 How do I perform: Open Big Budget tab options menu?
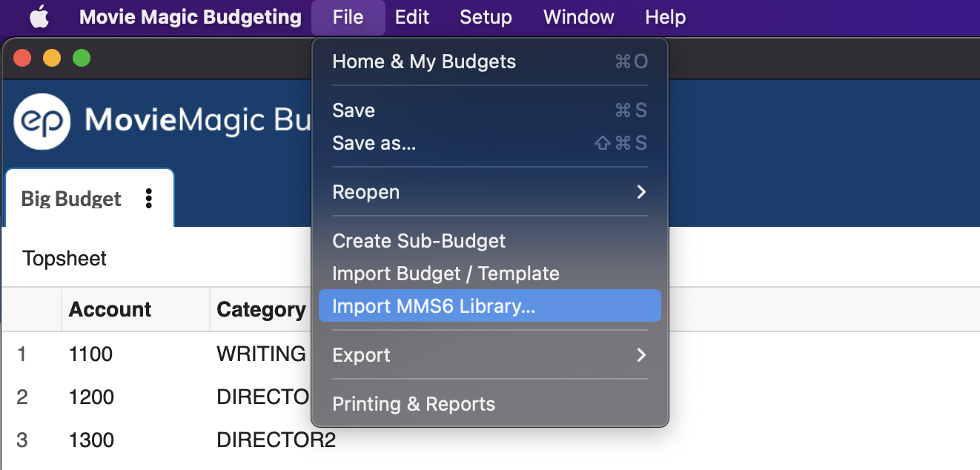[149, 199]
